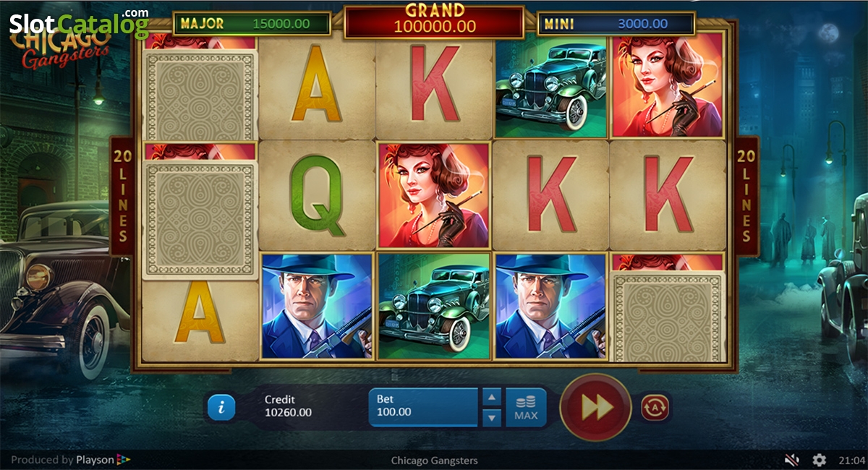Select the Bet 100.00 field
868x470 pixels.
click(424, 407)
